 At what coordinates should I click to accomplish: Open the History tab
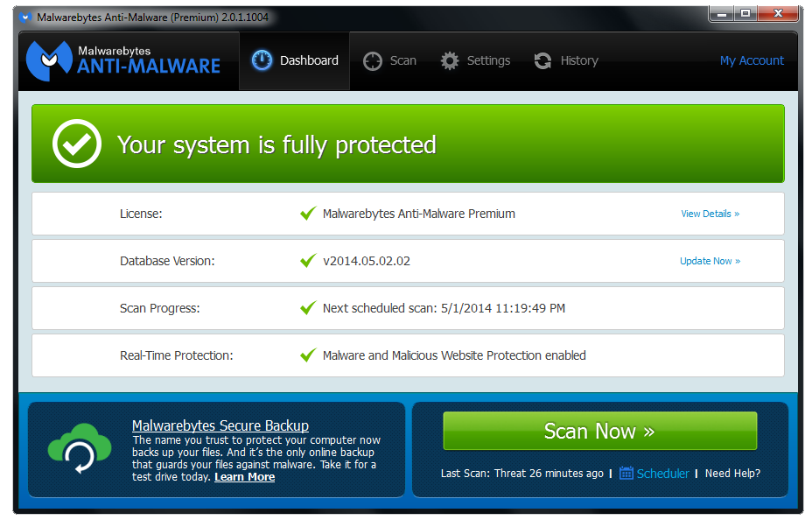(566, 60)
